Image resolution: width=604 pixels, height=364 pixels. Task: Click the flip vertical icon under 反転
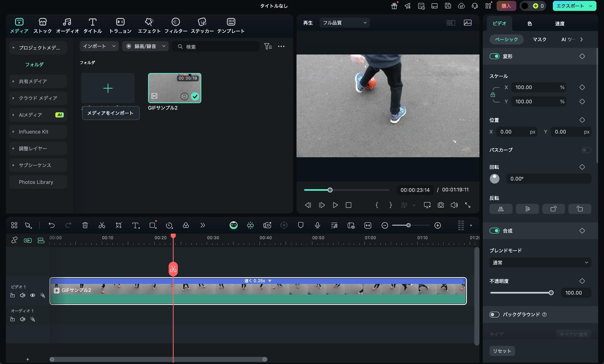[527, 209]
